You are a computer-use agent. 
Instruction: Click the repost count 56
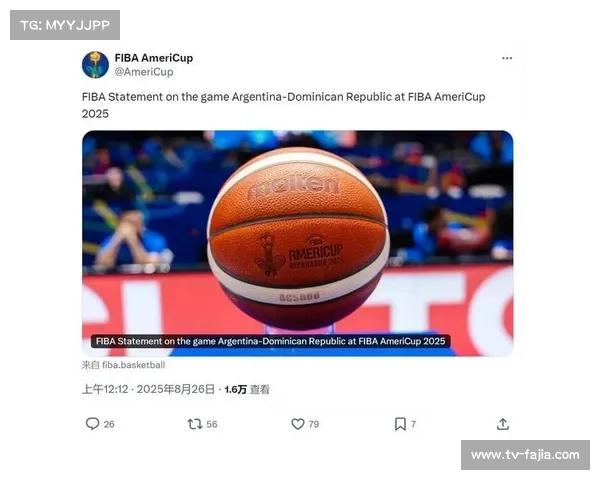pyautogui.click(x=212, y=424)
